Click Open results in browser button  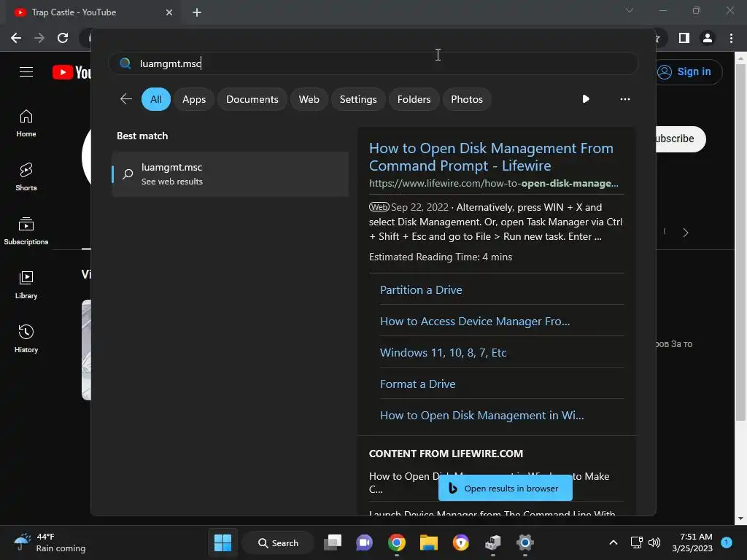pyautogui.click(x=505, y=488)
